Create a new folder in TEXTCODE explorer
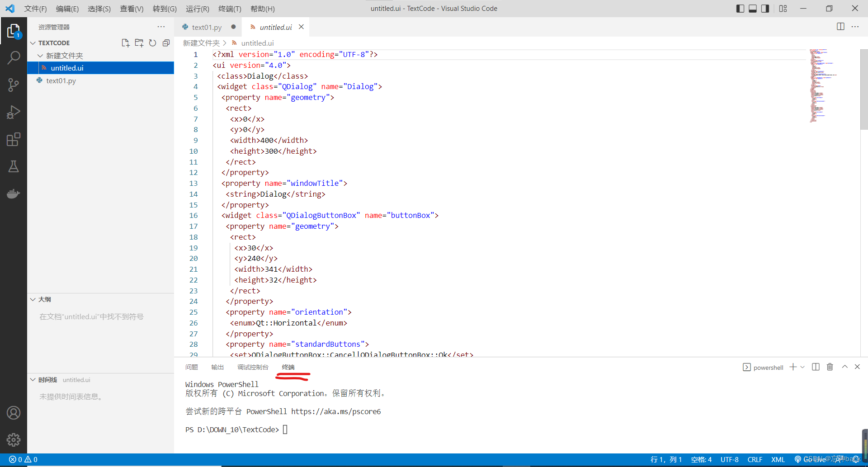868x467 pixels. tap(139, 43)
